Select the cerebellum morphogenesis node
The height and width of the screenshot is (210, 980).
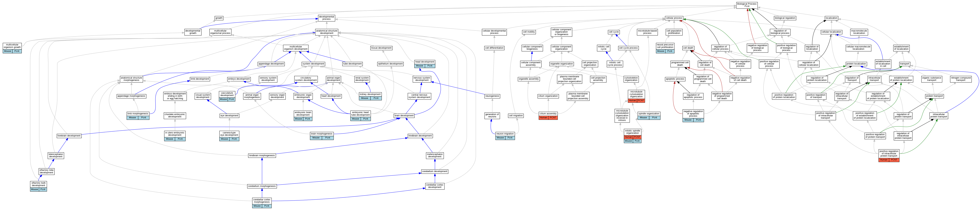click(262, 186)
